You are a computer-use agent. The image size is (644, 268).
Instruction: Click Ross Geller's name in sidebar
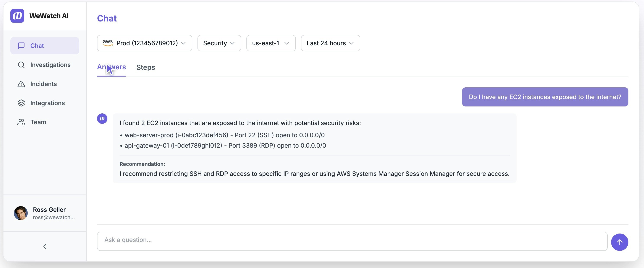point(49,210)
